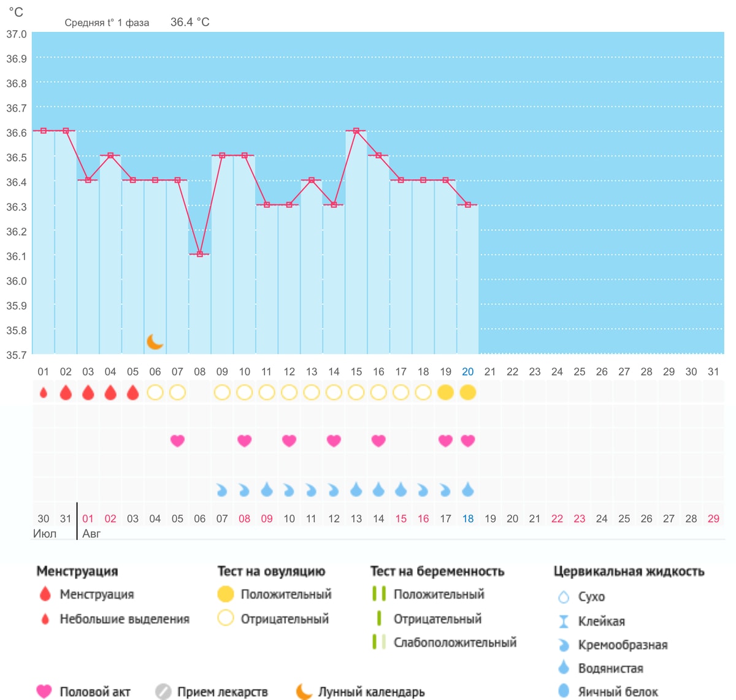Click the Средняя t° 1 фаза label
This screenshot has height=700, width=736.
click(x=107, y=23)
